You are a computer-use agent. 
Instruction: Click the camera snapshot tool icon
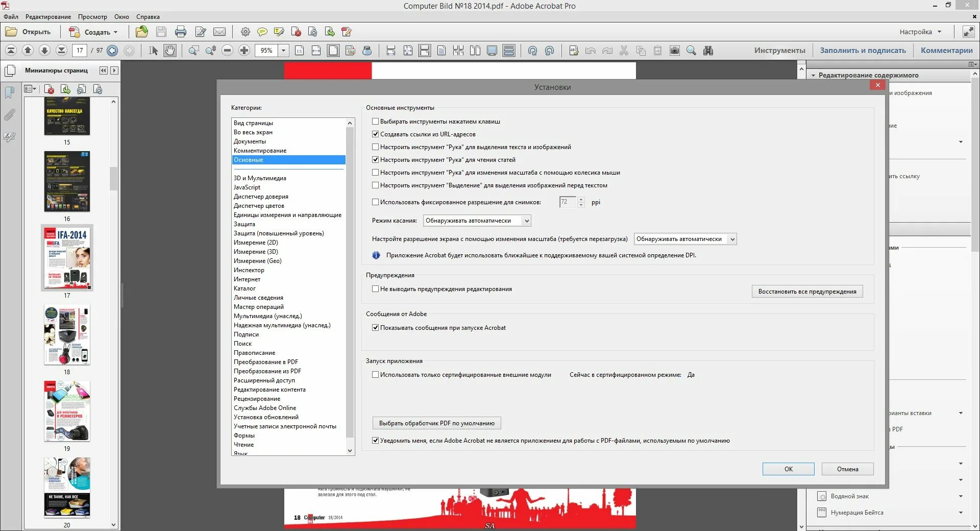(674, 51)
